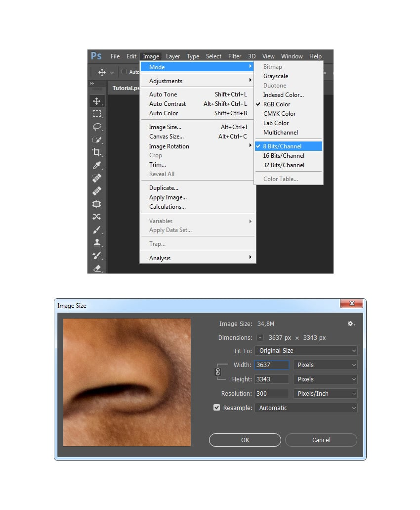The image size is (420, 510).
Task: Toggle the Auto-Select checkbox
Action: 124,72
